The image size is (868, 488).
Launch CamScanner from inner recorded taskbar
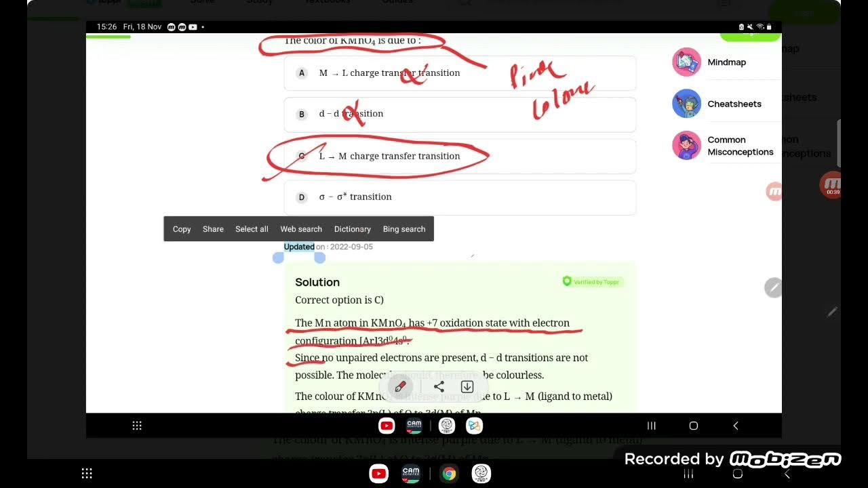(414, 426)
